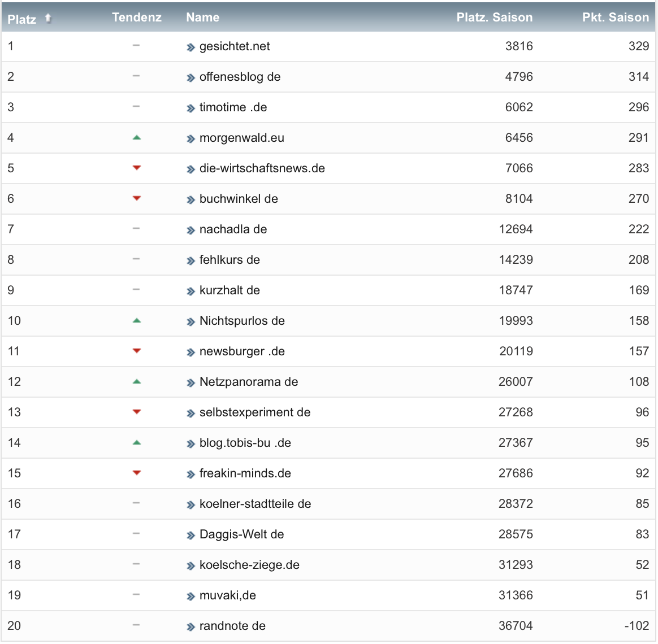Select the season rank value 6062
Screen dimensions: 658x644
[519, 107]
